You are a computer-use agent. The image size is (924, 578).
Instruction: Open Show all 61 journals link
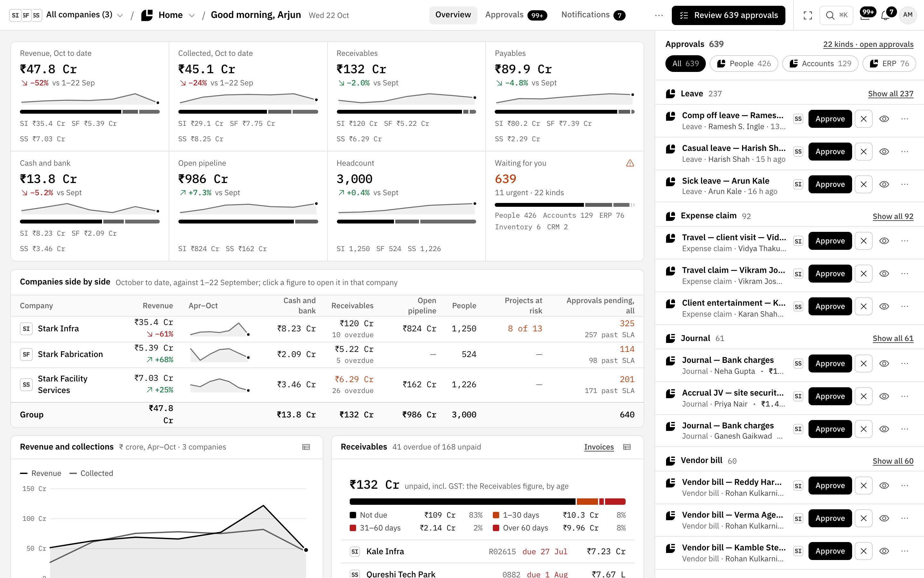click(893, 338)
